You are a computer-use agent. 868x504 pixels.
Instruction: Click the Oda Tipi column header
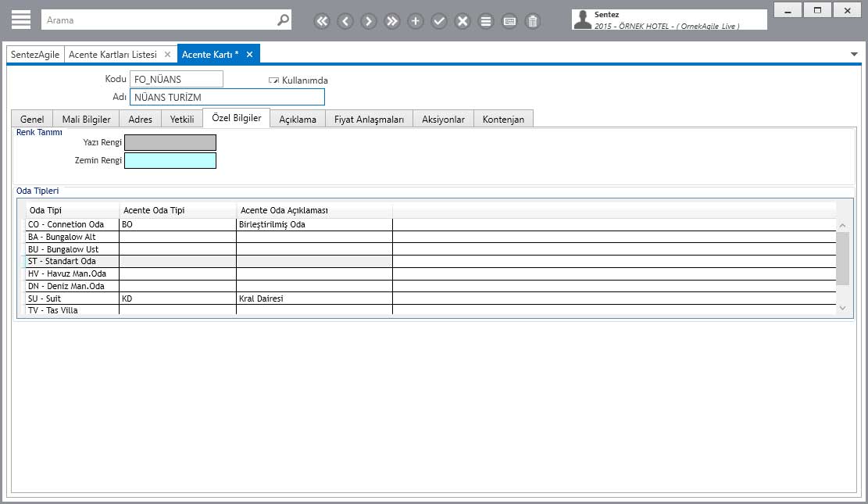73,210
